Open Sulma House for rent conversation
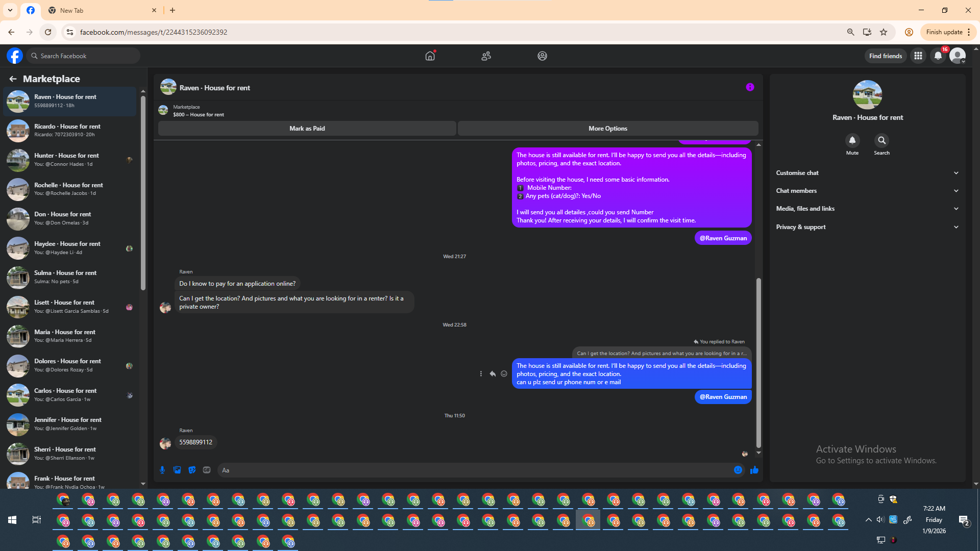Viewport: 980px width, 551px height. tap(70, 277)
